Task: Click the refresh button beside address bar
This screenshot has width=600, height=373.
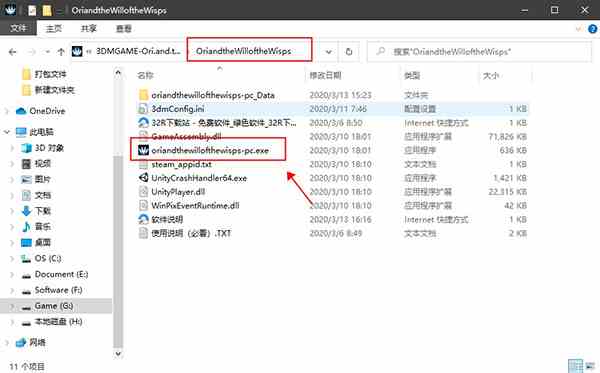Action: click(349, 52)
